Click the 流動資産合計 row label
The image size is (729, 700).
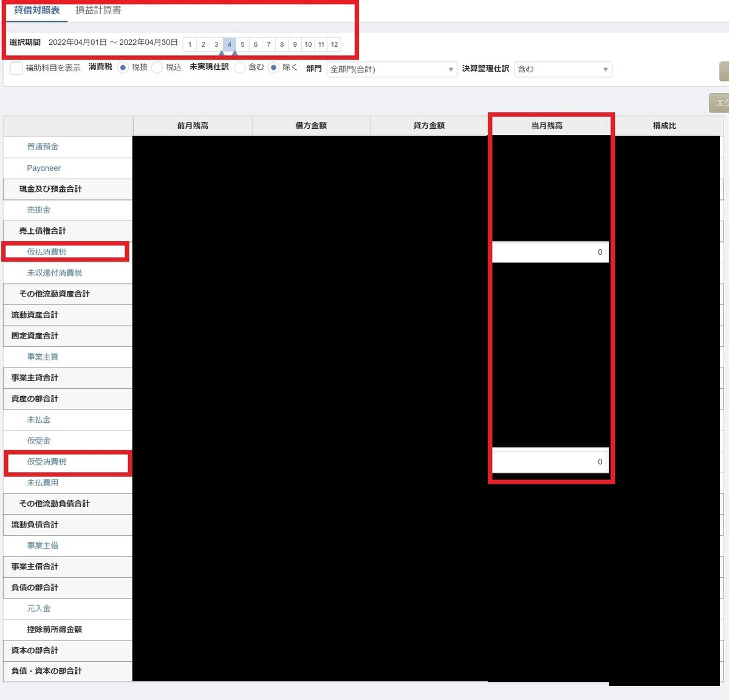pyautogui.click(x=35, y=315)
